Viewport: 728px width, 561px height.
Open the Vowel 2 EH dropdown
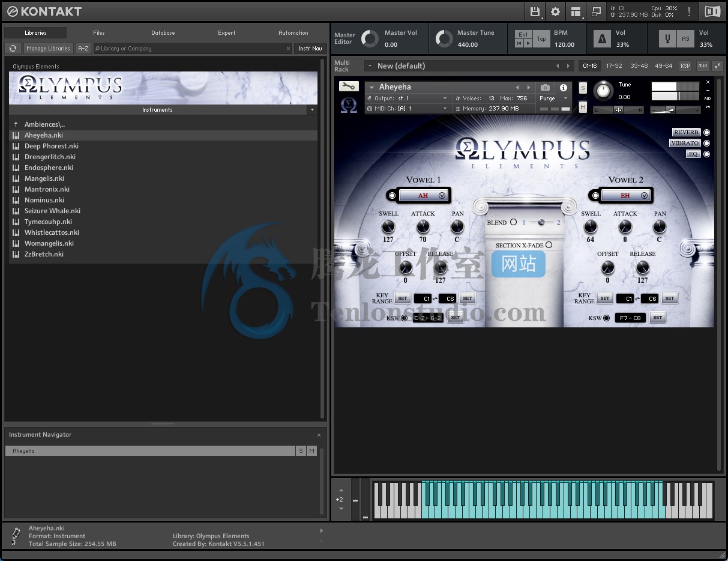(x=626, y=195)
